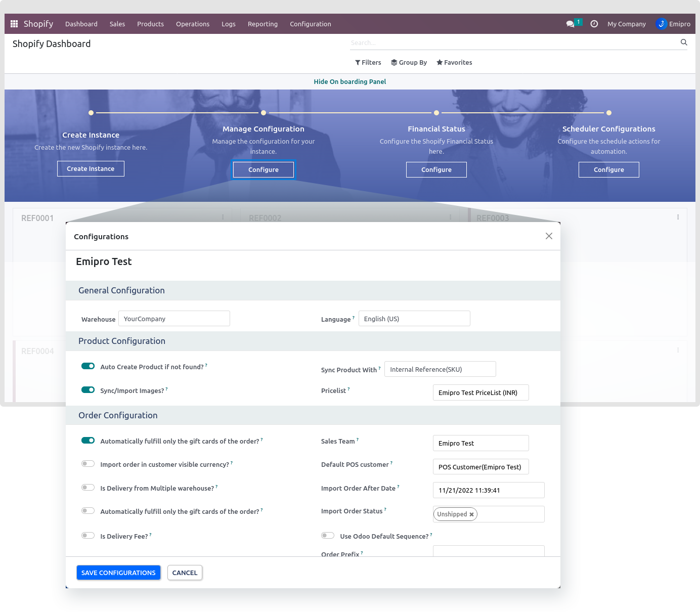
Task: Open the conversations chat icon
Action: 571,24
